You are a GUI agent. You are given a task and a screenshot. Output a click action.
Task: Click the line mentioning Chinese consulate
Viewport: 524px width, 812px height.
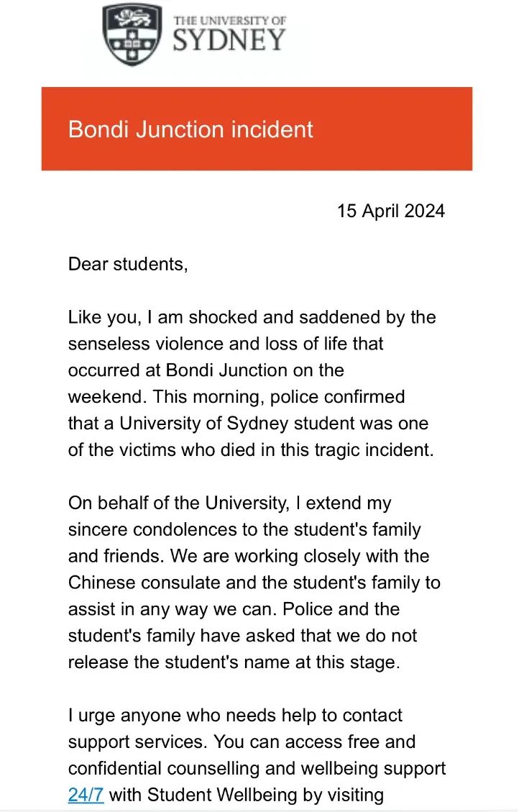[254, 583]
